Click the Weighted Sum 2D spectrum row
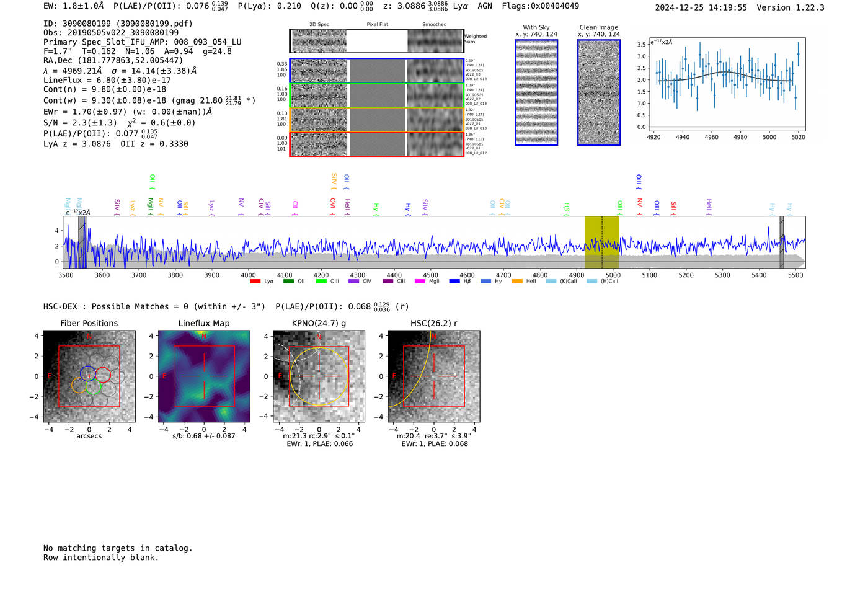This screenshot has width=868, height=591. pyautogui.click(x=376, y=41)
